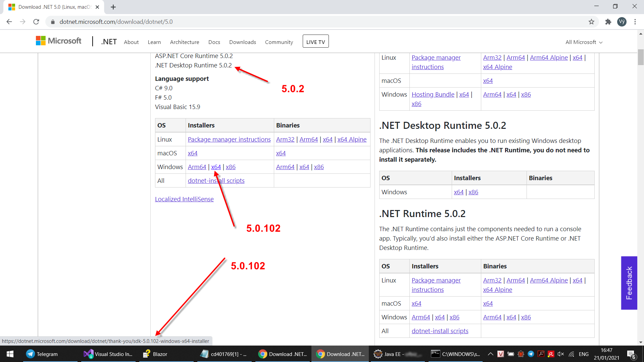Select the .NET logo in the navigation bar
Viewport: 644px width, 362px height.
click(108, 41)
